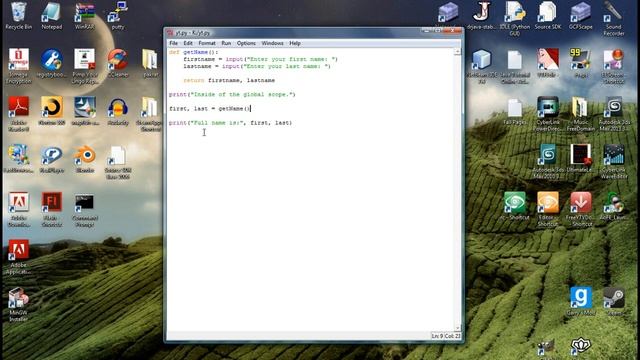Select the red Adobe Reader desktop shortcut
Viewport: 640px width, 360px height.
(x=18, y=114)
